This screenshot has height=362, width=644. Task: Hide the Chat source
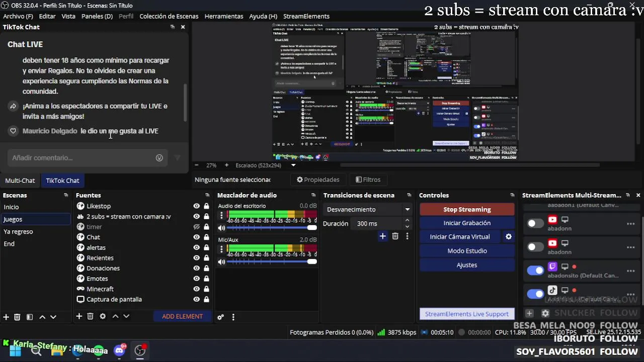click(197, 237)
